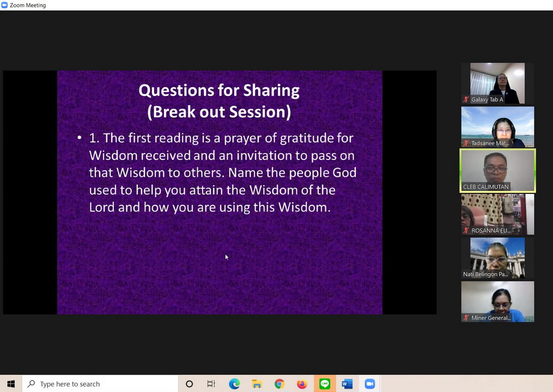Open File Explorer from the taskbar
Screen dimensions: 553x392
pos(257,384)
